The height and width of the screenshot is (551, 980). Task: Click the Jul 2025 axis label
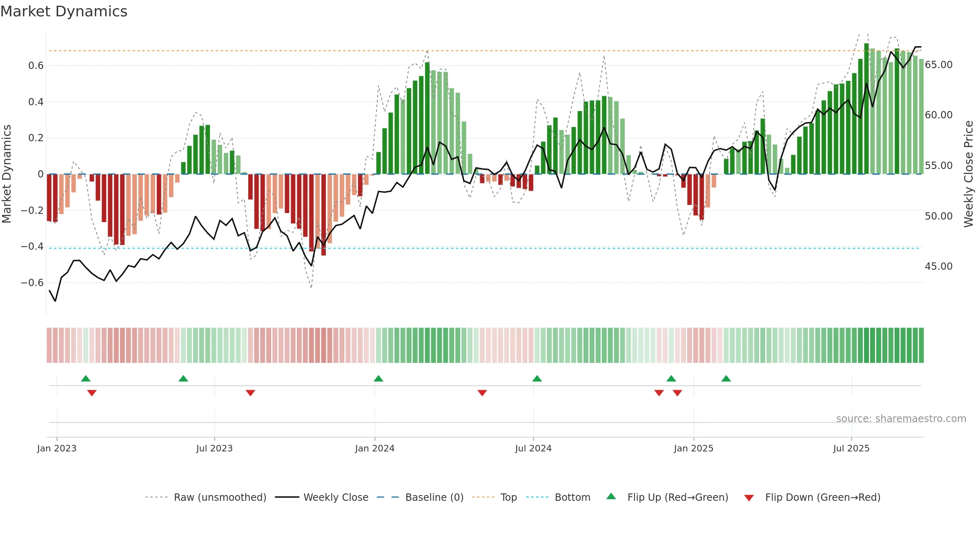tap(851, 448)
